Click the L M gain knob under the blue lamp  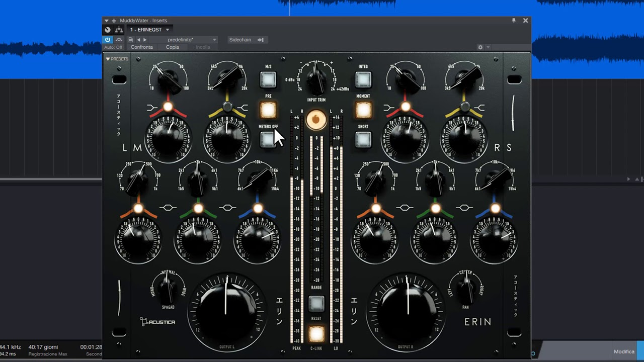[x=258, y=240]
